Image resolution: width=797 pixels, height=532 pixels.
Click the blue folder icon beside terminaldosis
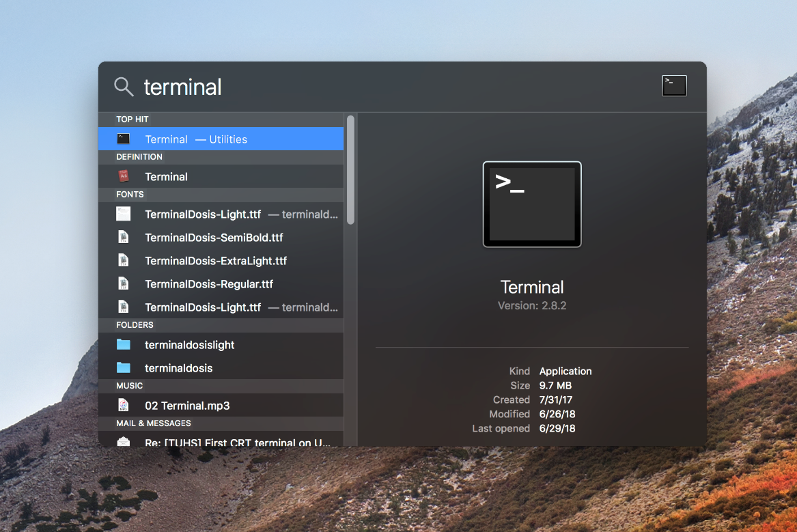pos(124,368)
